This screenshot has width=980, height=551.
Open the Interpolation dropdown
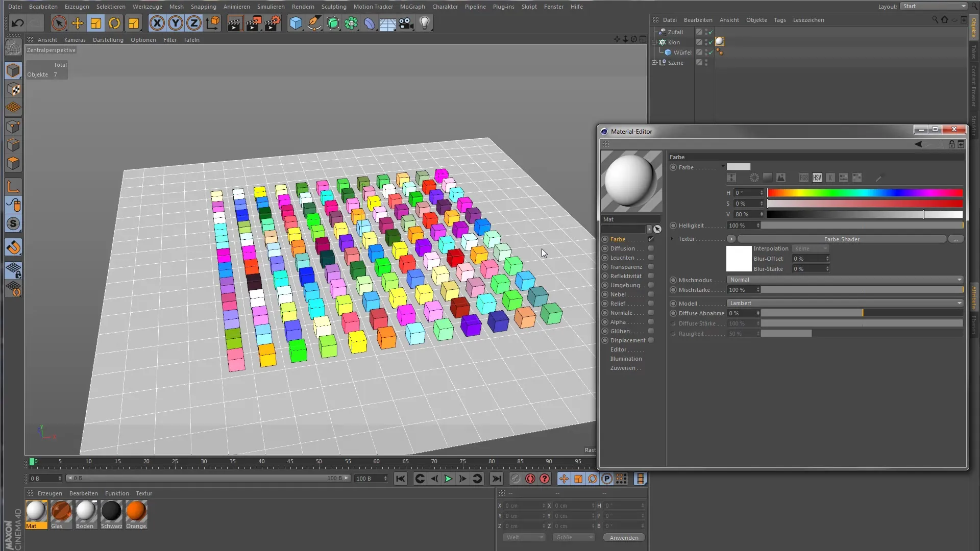coord(810,248)
